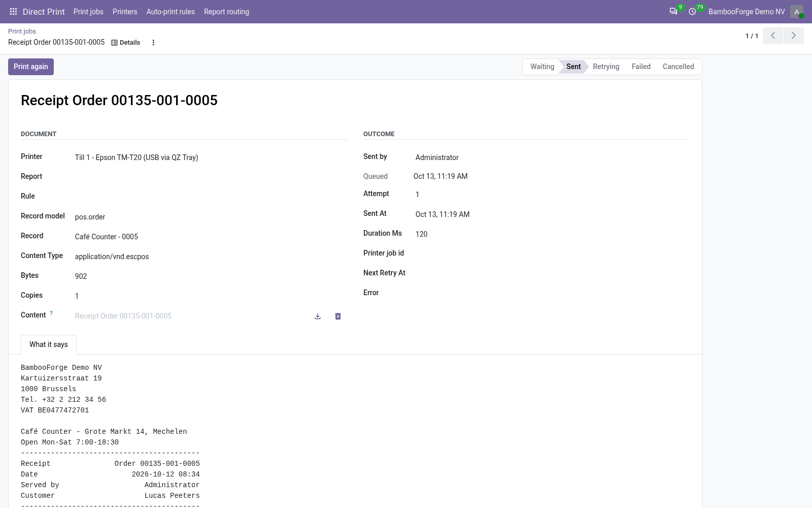Open Auto-print rules menu

171,12
